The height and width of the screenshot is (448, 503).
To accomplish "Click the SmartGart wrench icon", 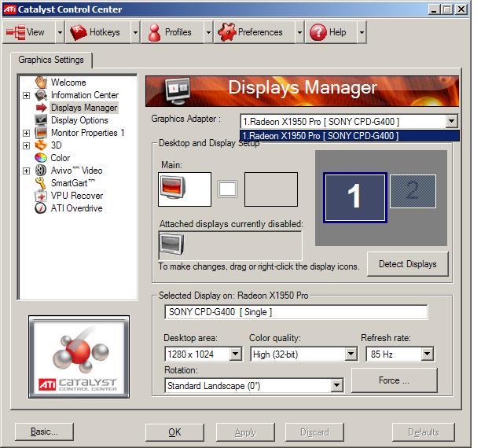I will [41, 183].
